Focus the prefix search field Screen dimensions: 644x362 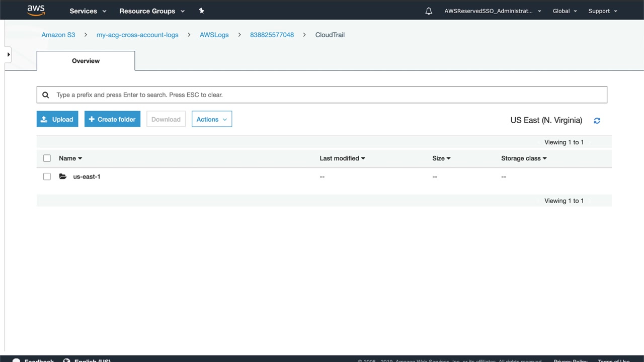[322, 95]
